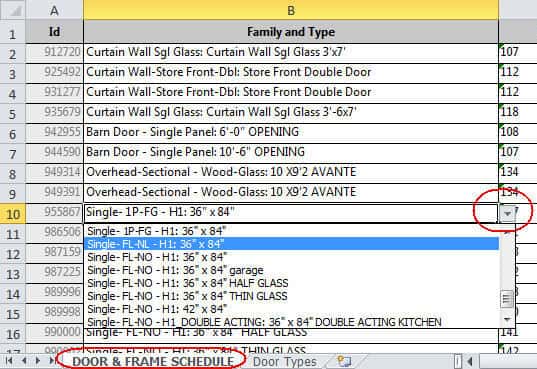Select row 10 header
The width and height of the screenshot is (537, 369).
(x=13, y=214)
